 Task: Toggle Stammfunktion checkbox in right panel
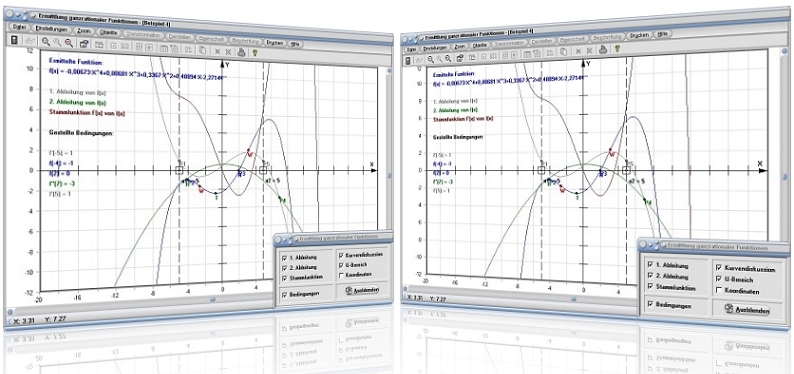point(650,287)
